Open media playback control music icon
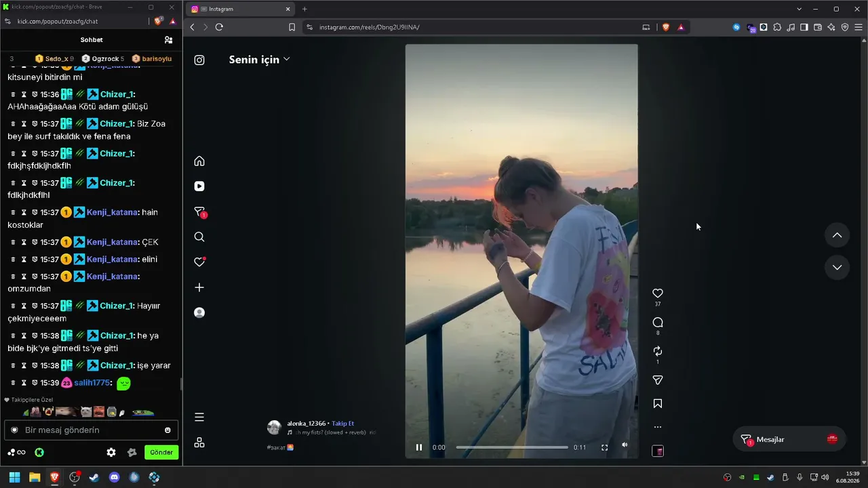This screenshot has width=868, height=488. (x=791, y=27)
